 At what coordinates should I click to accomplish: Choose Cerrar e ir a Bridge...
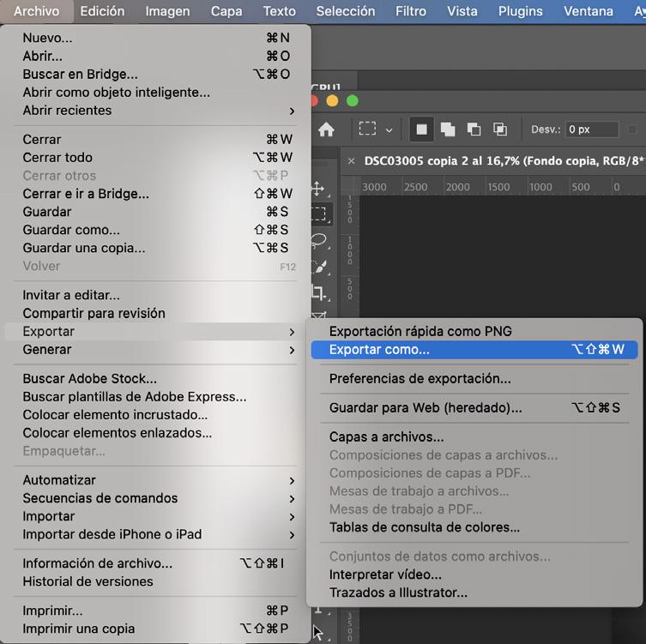point(156,194)
